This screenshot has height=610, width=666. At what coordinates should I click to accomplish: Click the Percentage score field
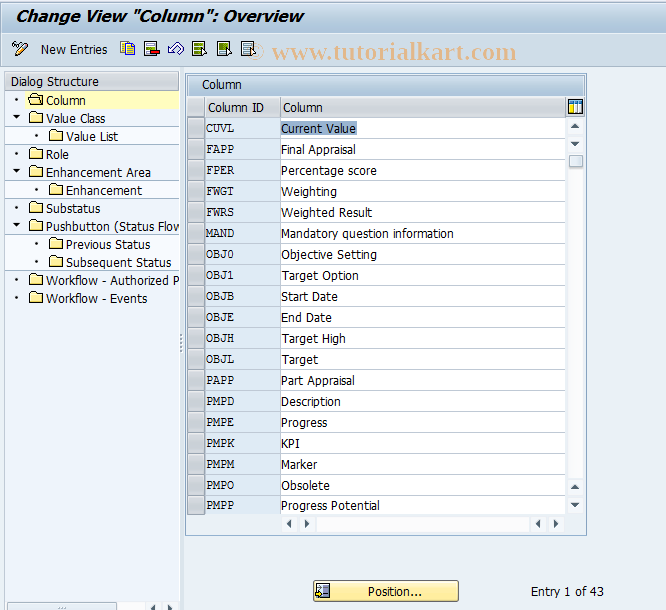pos(423,170)
